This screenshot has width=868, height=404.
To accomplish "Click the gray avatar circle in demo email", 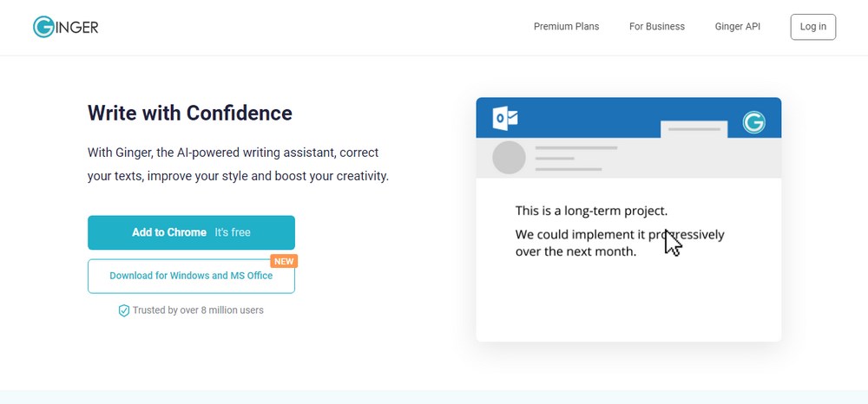I will tap(509, 158).
